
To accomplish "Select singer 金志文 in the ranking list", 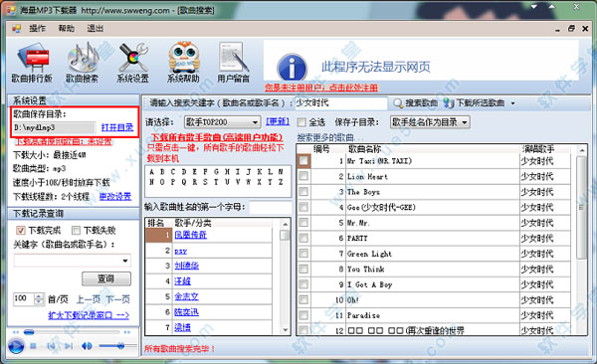I will pyautogui.click(x=187, y=296).
